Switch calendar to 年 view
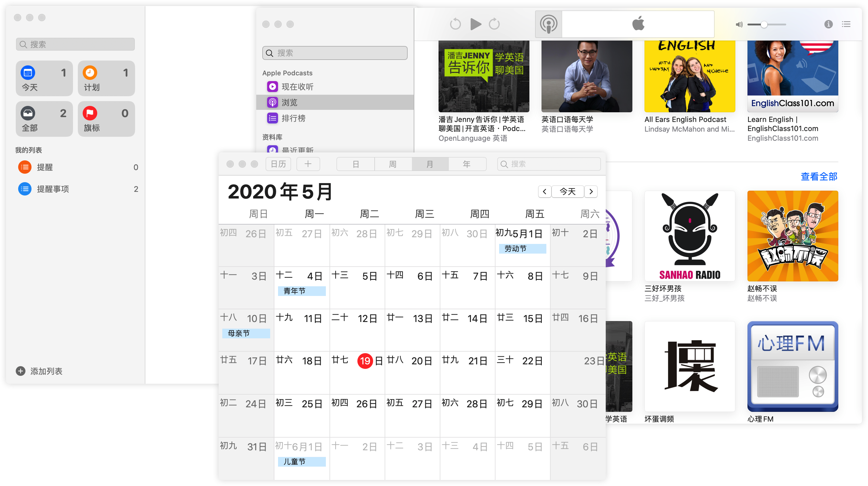868x486 pixels. coord(466,164)
